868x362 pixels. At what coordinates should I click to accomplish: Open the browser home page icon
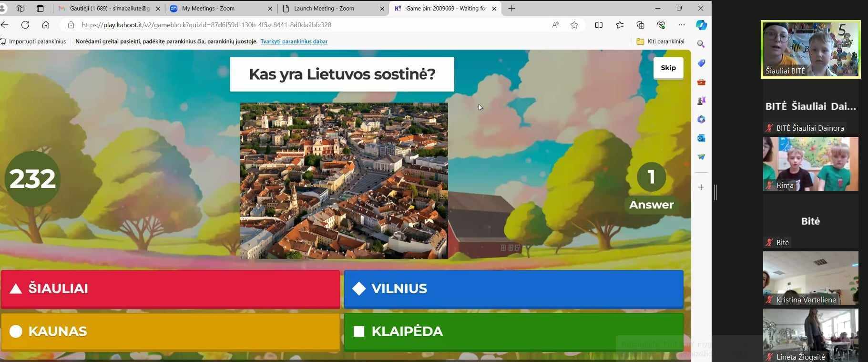click(x=46, y=25)
